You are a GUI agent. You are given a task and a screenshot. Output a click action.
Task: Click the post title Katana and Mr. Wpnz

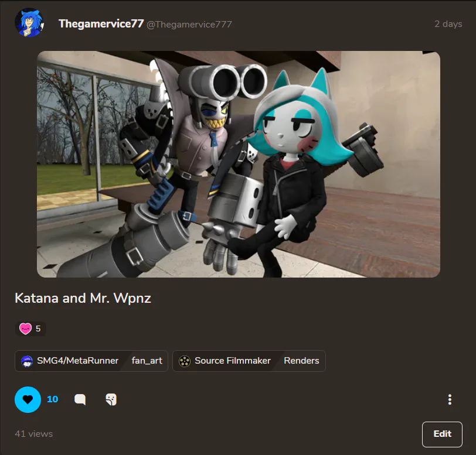(x=83, y=298)
